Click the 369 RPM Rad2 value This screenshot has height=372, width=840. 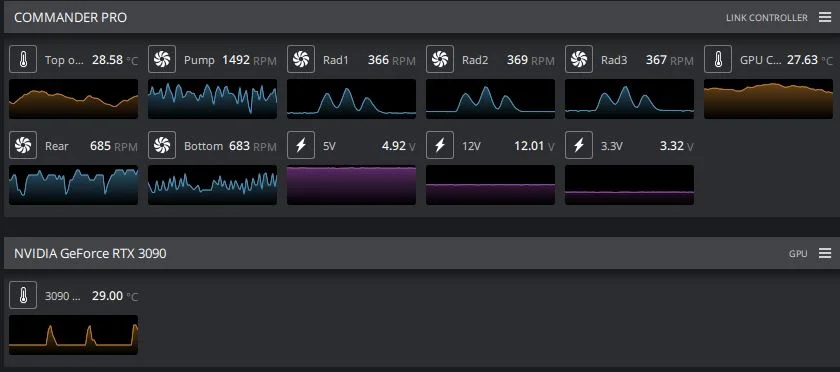530,60
